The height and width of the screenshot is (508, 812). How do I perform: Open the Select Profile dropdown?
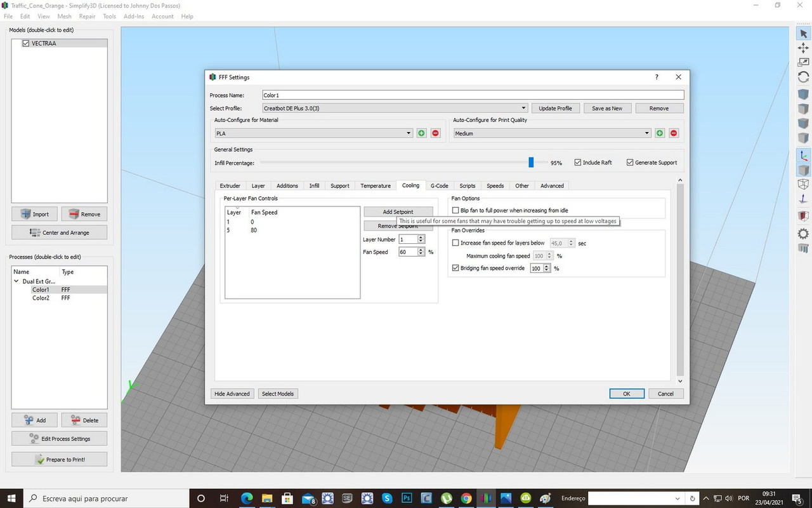pos(395,108)
